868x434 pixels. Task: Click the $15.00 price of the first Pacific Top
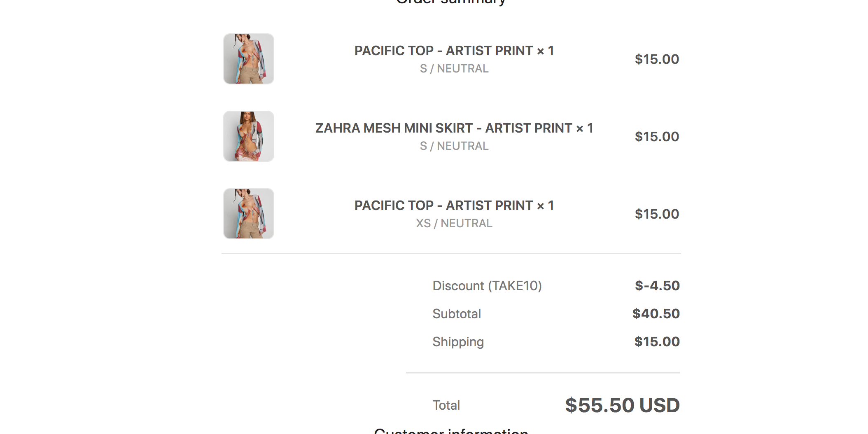click(657, 59)
